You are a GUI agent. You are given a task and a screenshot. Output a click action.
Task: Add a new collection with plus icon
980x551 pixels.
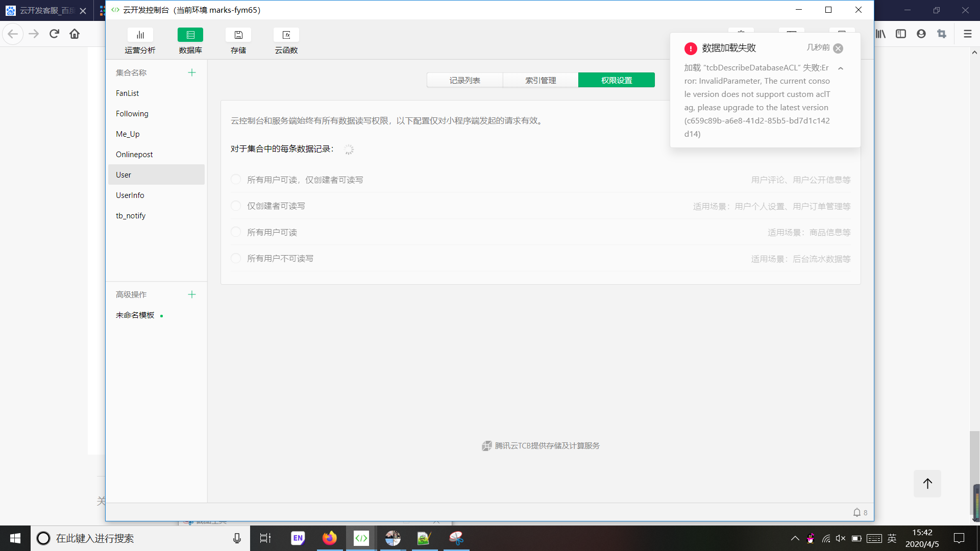click(192, 72)
